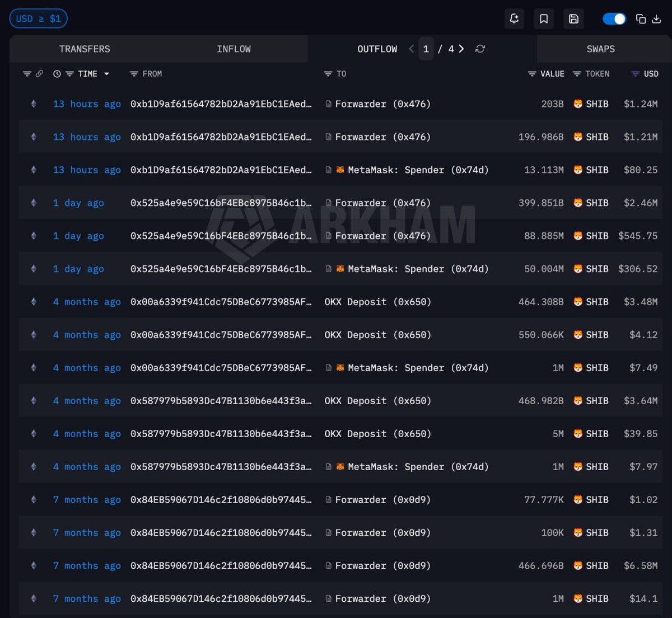
Task: Click the copy icon in top bar
Action: point(641,19)
